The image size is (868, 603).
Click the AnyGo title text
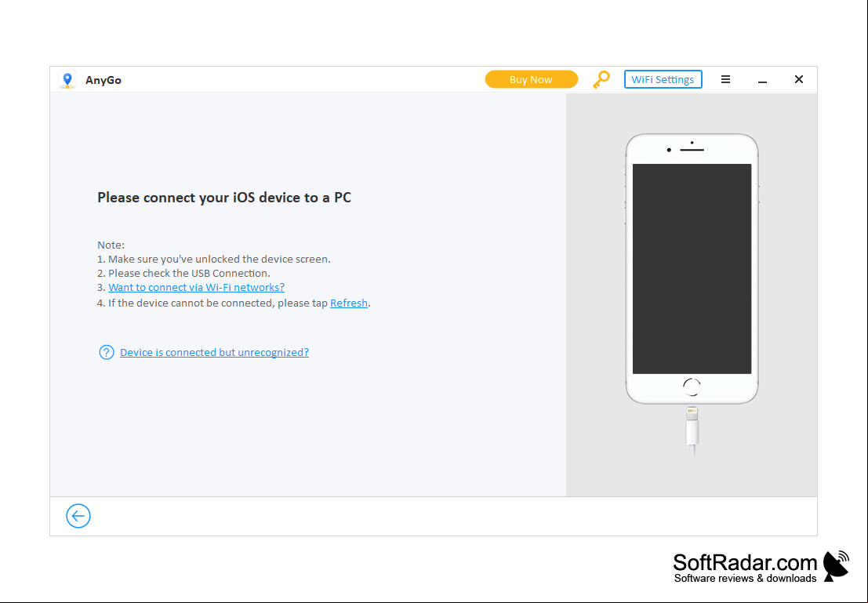(104, 80)
